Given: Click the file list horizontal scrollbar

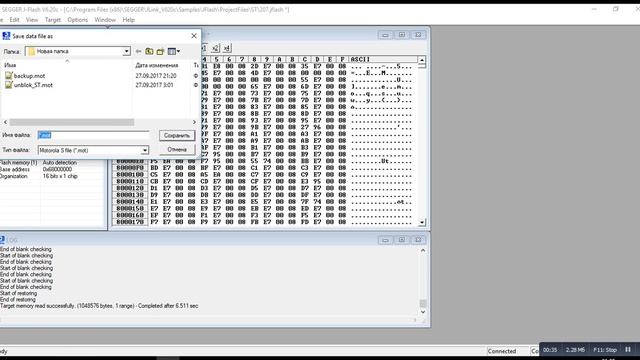Looking at the screenshot, I should pos(71,122).
